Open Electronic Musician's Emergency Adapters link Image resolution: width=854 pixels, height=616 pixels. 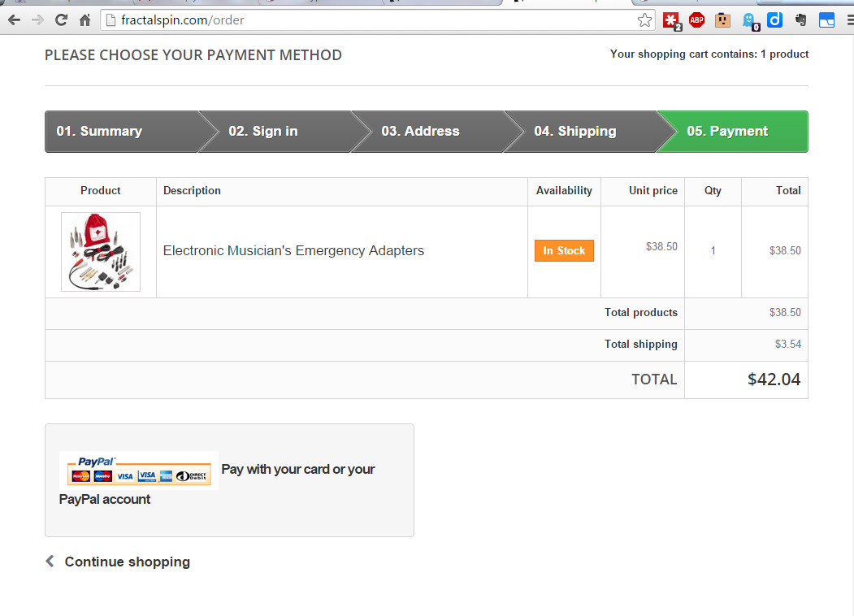pyautogui.click(x=293, y=251)
